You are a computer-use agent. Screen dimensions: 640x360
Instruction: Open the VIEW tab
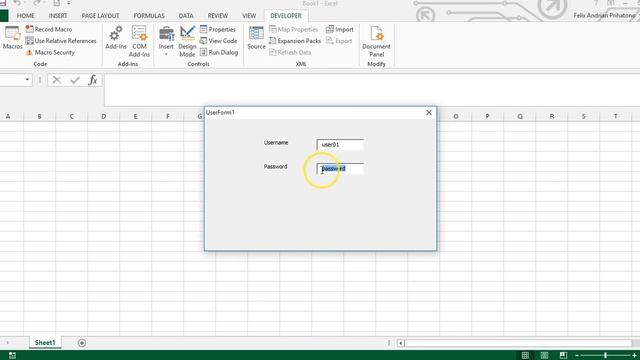[x=249, y=16]
